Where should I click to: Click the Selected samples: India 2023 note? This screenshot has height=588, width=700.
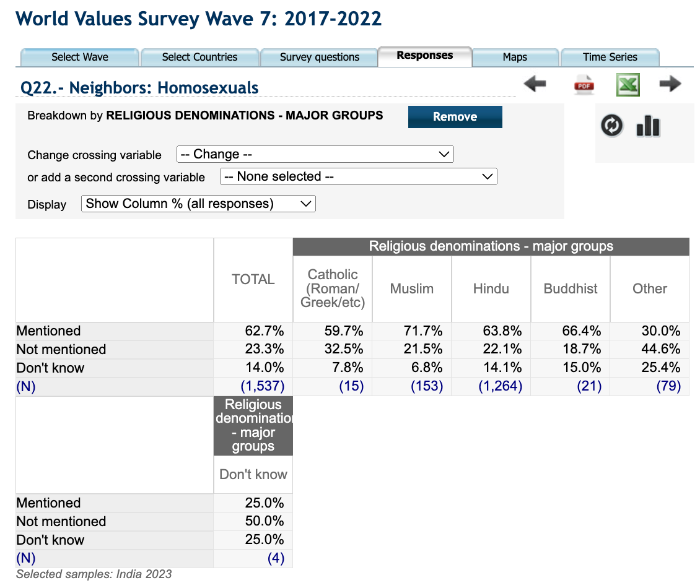tap(94, 574)
